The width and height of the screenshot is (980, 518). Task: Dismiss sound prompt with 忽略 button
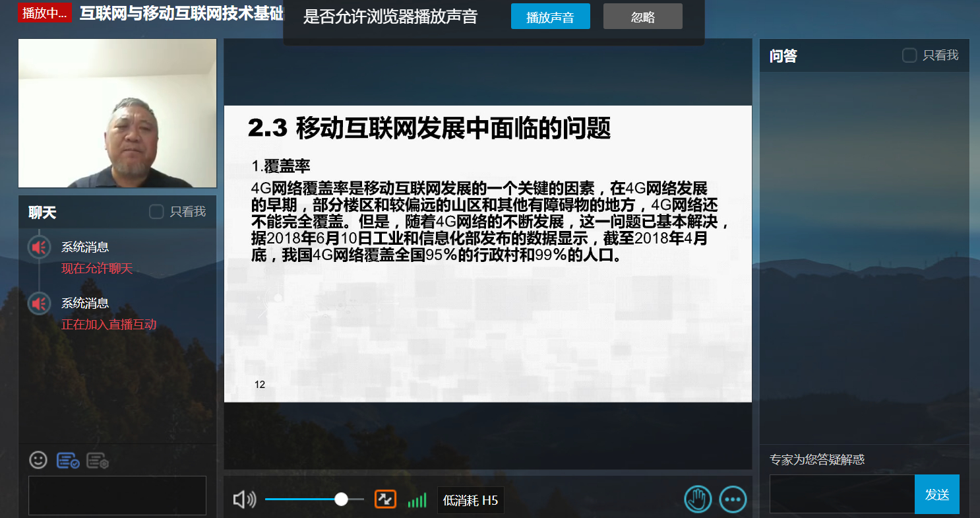pos(642,17)
